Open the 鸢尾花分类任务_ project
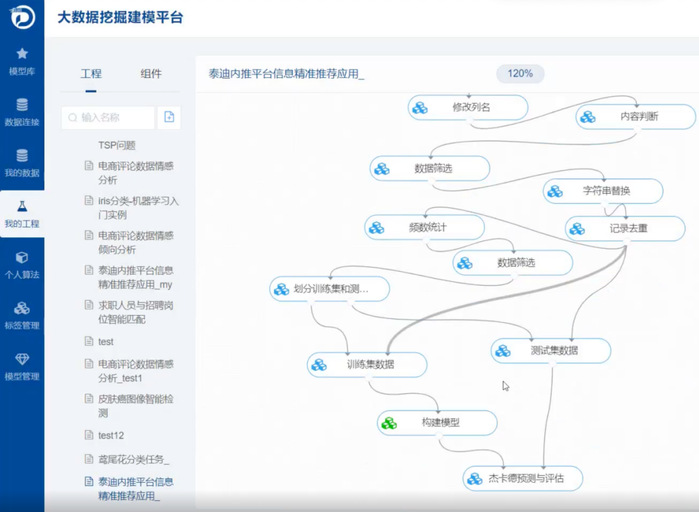Image resolution: width=699 pixels, height=512 pixels. [x=133, y=459]
